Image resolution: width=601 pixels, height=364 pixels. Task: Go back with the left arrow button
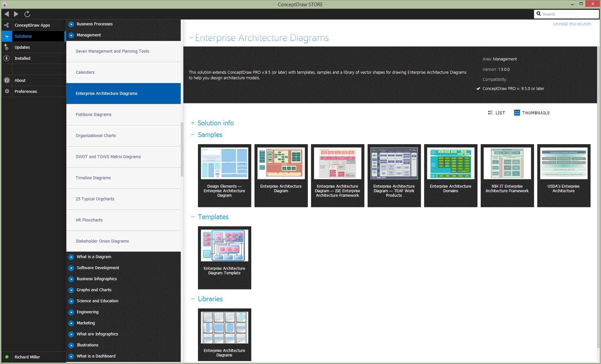click(x=6, y=14)
